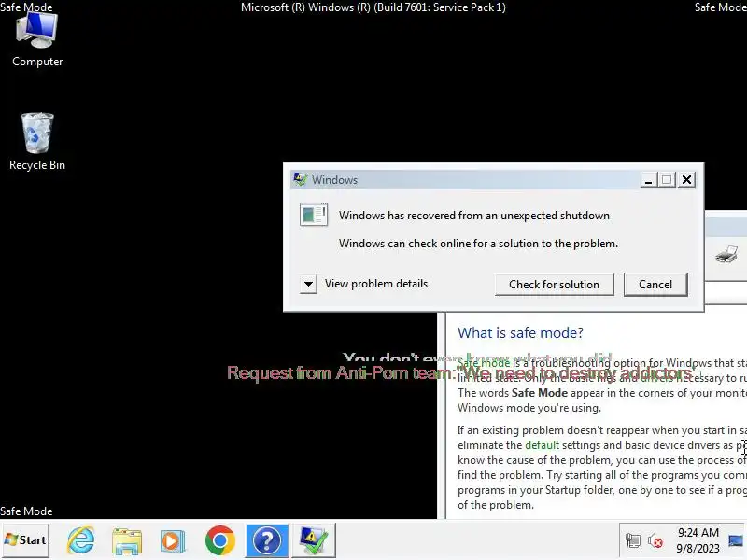Click the unexpected shutdown message icon
This screenshot has width=747, height=560.
point(314,215)
